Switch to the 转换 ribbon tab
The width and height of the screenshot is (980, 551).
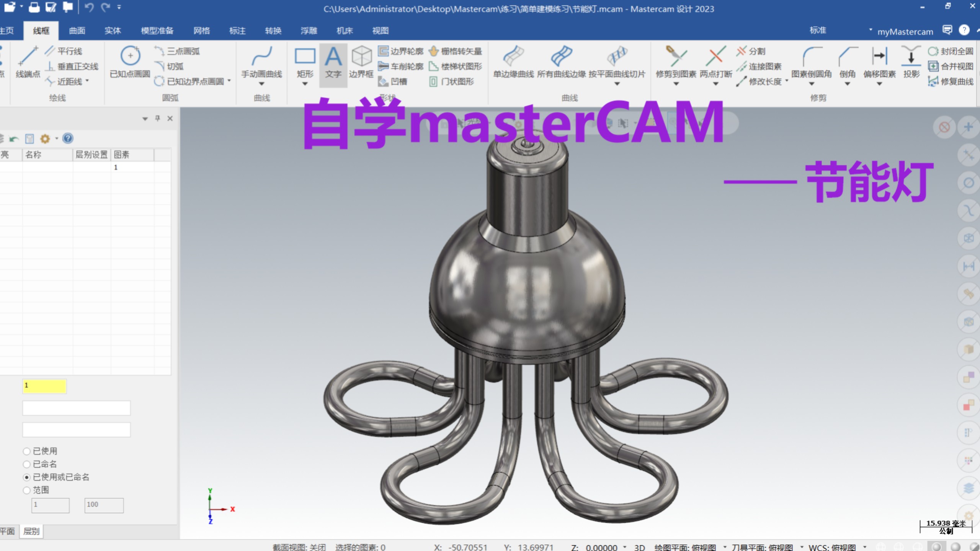click(273, 31)
